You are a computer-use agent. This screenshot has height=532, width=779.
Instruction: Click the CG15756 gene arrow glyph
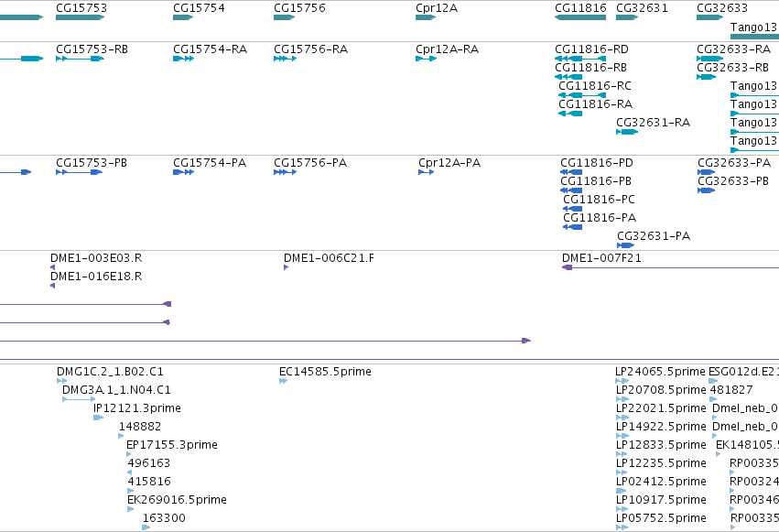284,17
